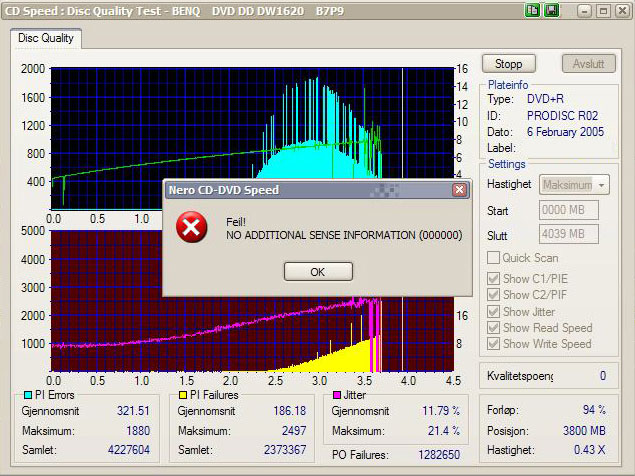The width and height of the screenshot is (635, 476).
Task: Select the Disc Quality tab
Action: tap(46, 38)
